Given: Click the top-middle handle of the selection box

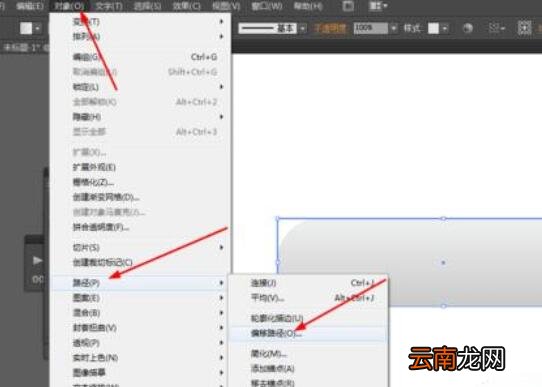Looking at the screenshot, I should (443, 218).
